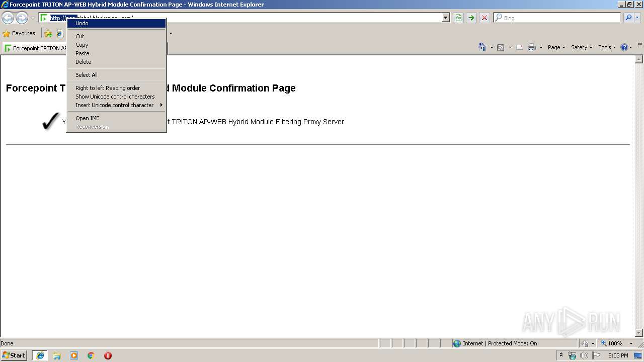The height and width of the screenshot is (362, 644).
Task: Open the Print dropdown arrow
Action: 541,47
